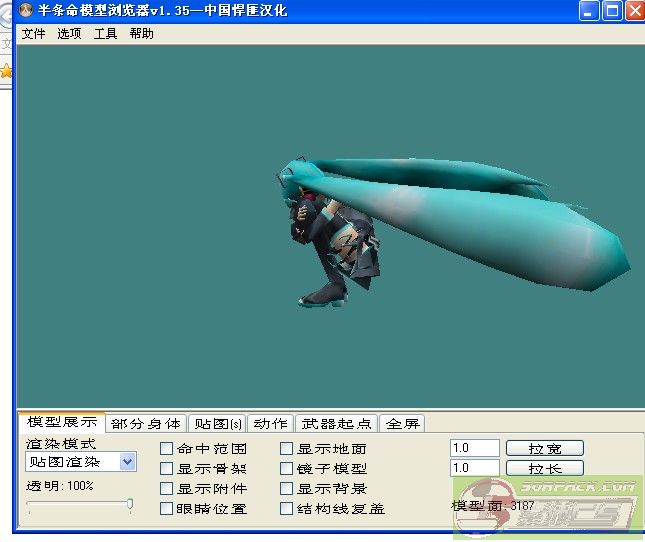Viewport: 645px width, 542px height.
Task: Enable the 命中范围 checkbox
Action: click(167, 449)
